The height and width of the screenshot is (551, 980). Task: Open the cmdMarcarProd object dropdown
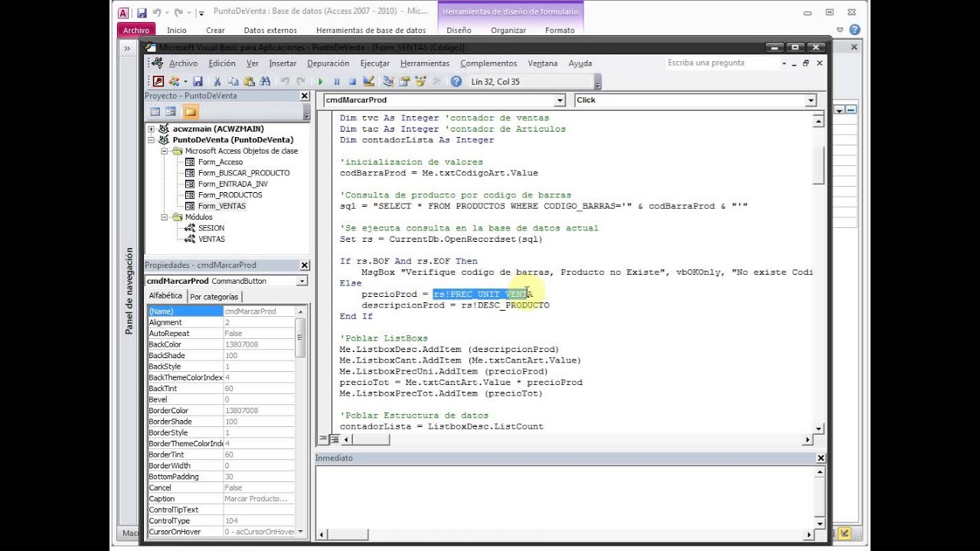pyautogui.click(x=560, y=100)
